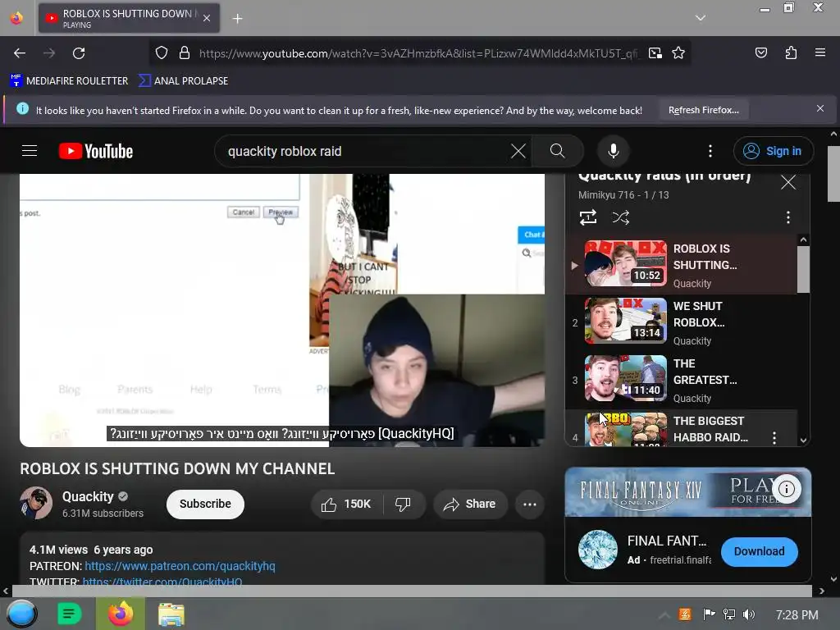Screen dimensions: 840x630
Task: Open Pocket save icon
Action: (760, 52)
